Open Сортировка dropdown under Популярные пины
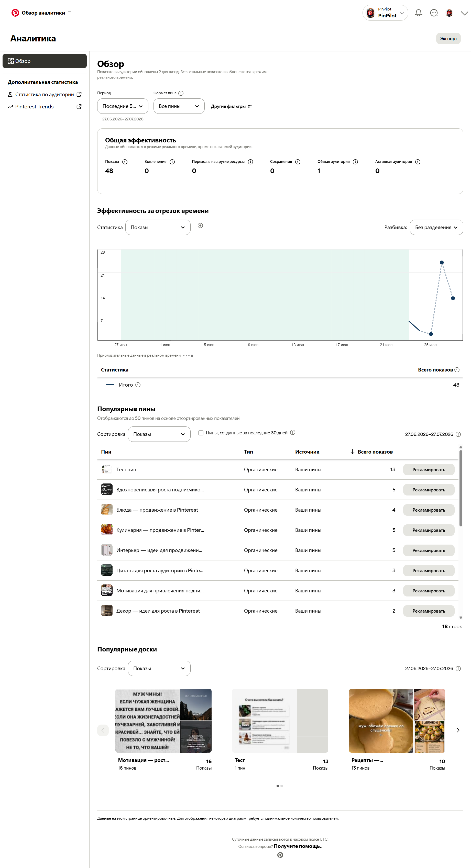Viewport: 471px width, 868px height. pos(159,434)
